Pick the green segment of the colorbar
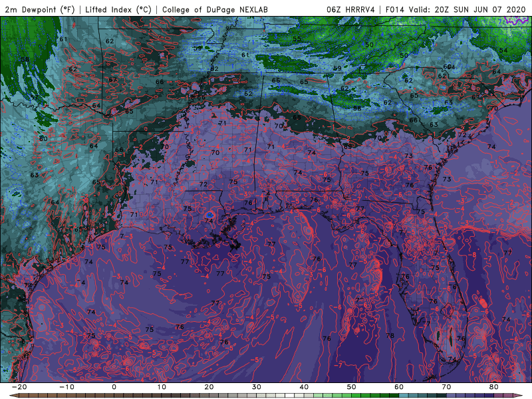532x399 pixels. [356, 396]
